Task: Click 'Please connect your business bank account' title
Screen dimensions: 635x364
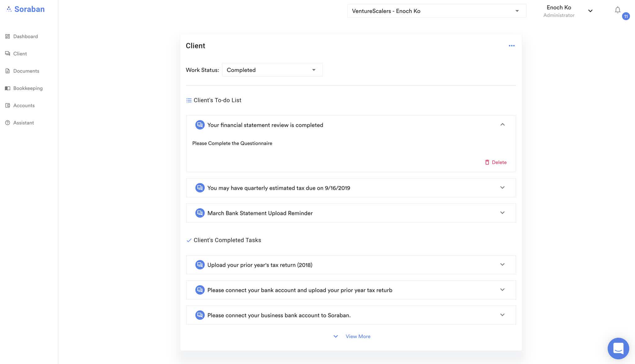Action: point(279,315)
